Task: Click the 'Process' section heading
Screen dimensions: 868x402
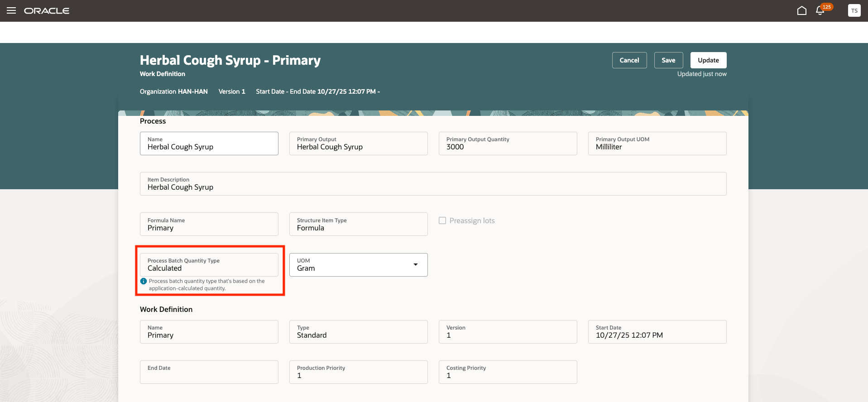Action: coord(153,121)
